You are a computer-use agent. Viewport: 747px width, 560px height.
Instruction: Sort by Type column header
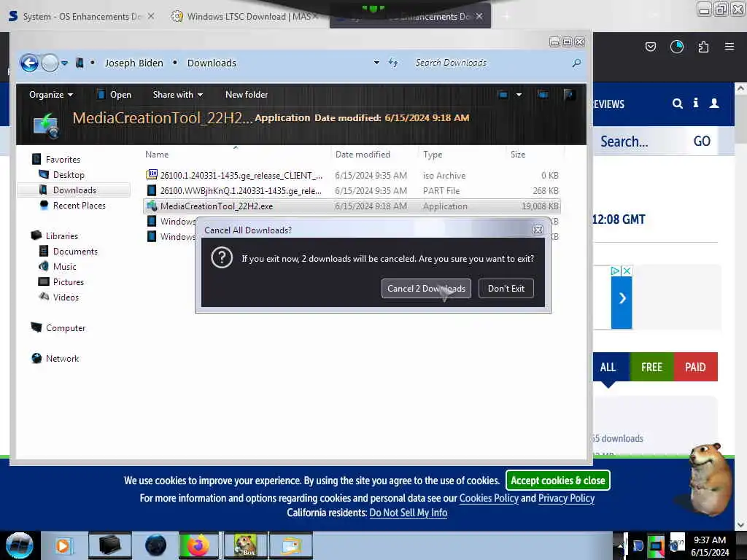[x=432, y=155]
